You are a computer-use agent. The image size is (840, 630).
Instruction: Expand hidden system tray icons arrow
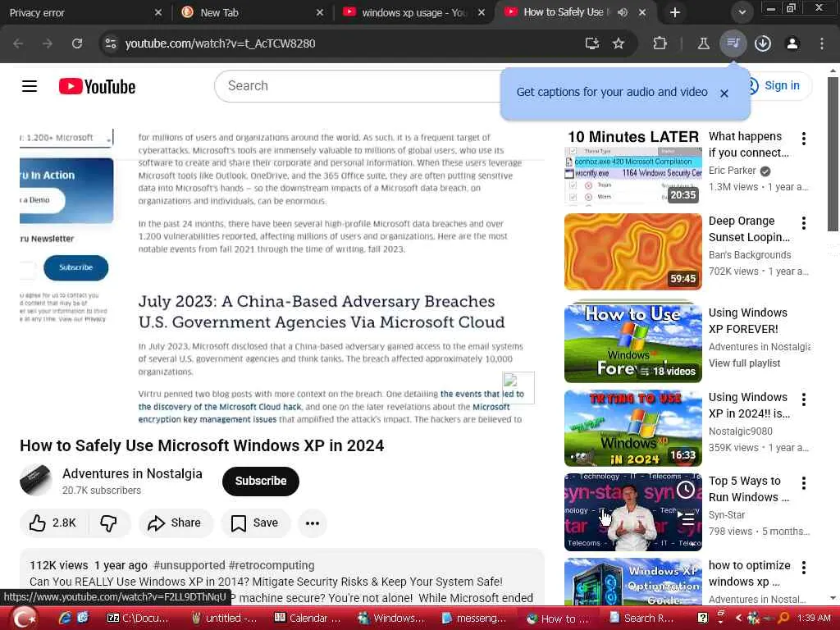point(738,618)
